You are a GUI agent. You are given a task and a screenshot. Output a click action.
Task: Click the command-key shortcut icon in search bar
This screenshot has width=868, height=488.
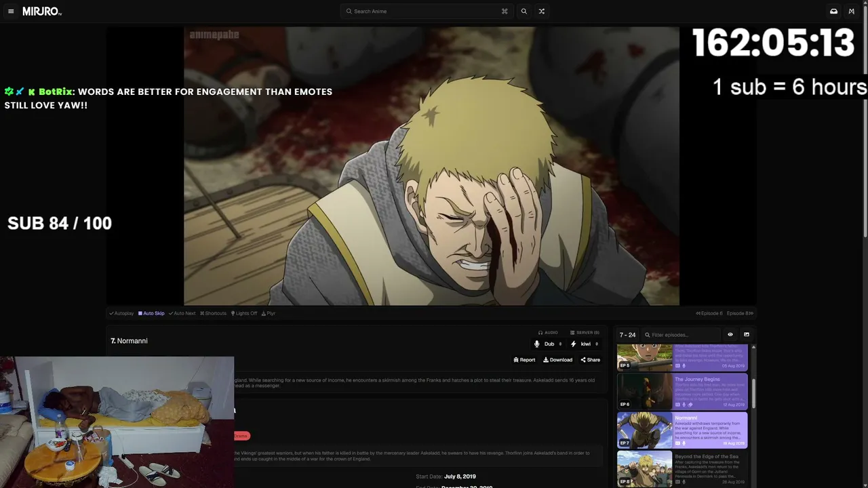point(505,12)
